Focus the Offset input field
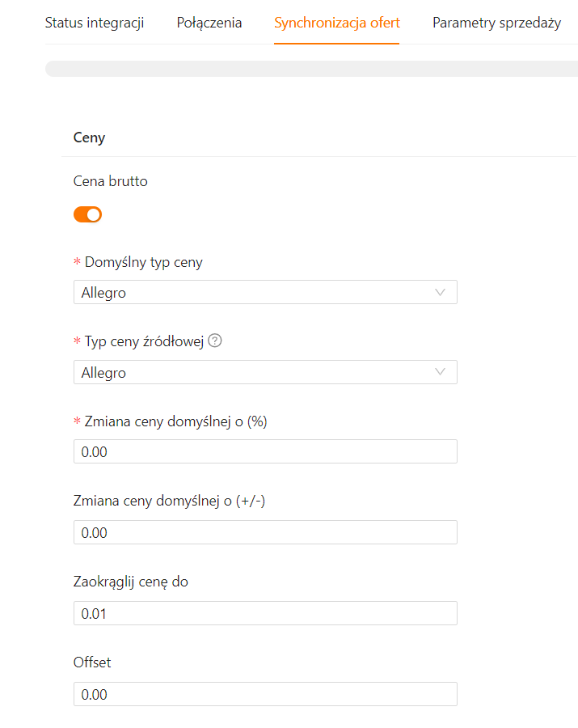578x728 pixels. pyautogui.click(x=265, y=694)
